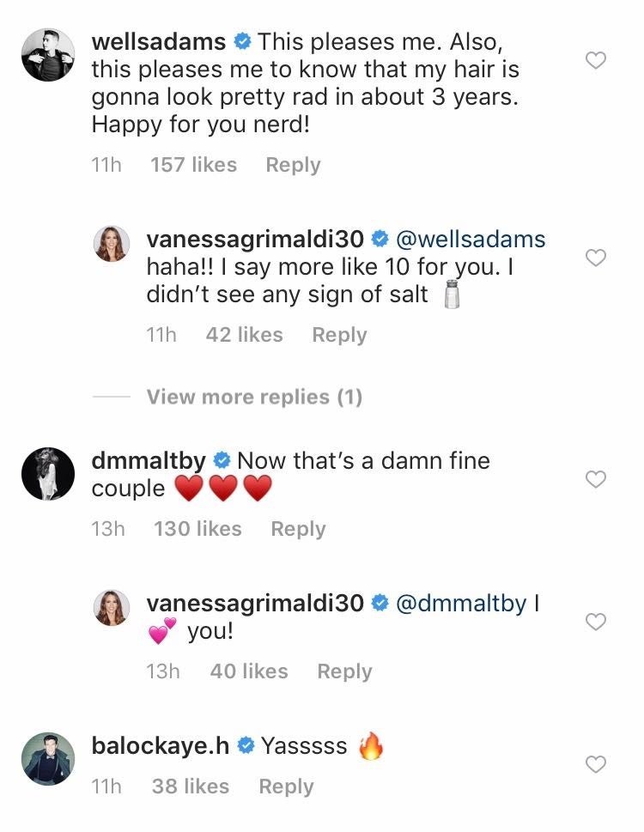Open wellsadams profile picture

tap(48, 53)
